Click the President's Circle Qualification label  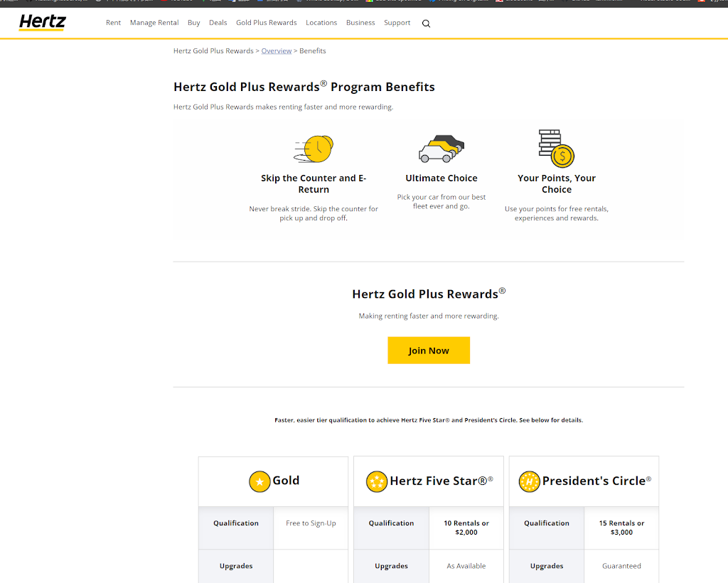[547, 523]
